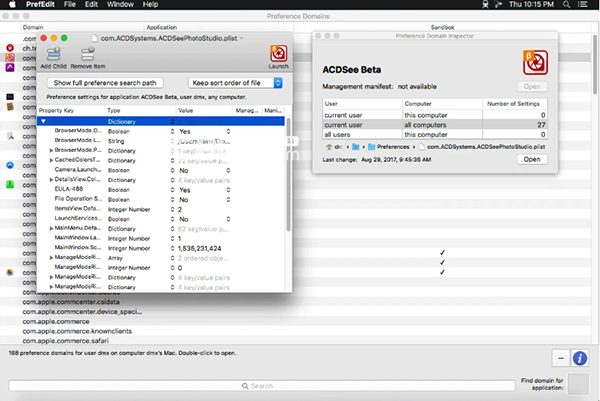Click the home icon in the Inspector path bar

(x=329, y=147)
